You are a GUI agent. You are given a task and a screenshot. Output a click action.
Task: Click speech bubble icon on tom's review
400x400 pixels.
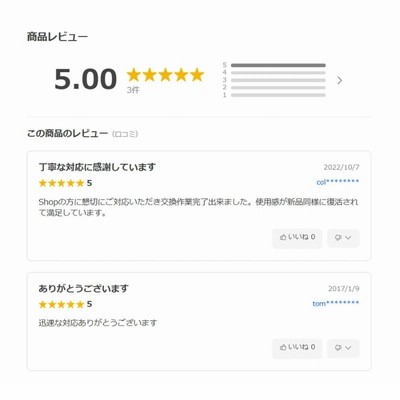pos(338,348)
